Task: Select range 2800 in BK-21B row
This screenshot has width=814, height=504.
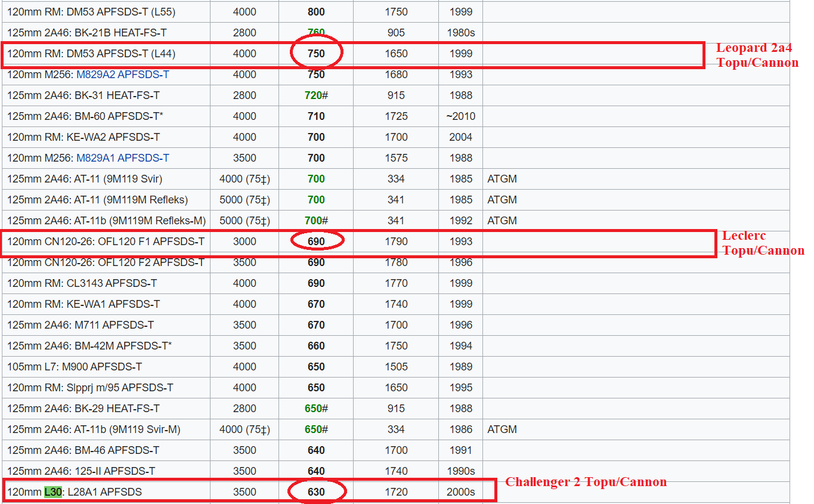Action: [x=244, y=33]
